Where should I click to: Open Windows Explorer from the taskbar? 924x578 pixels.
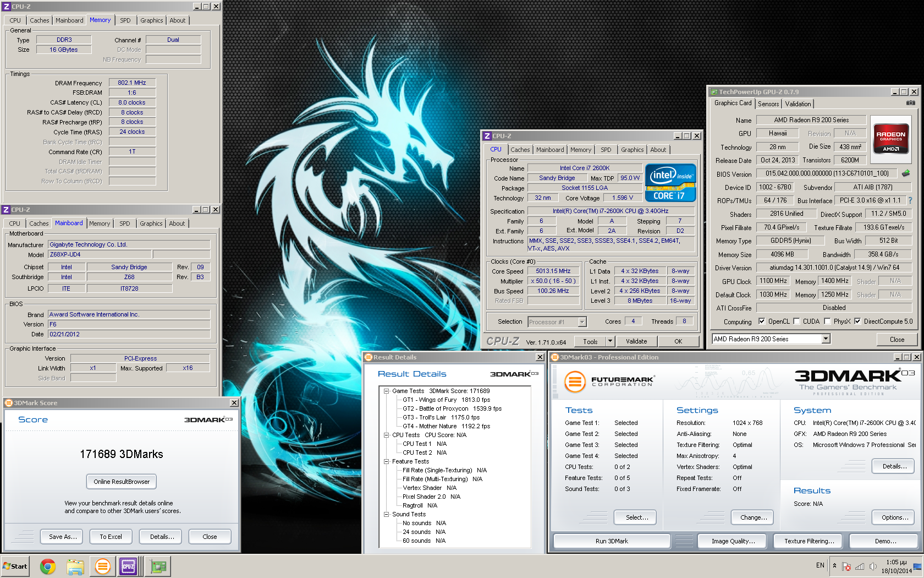[x=75, y=566]
